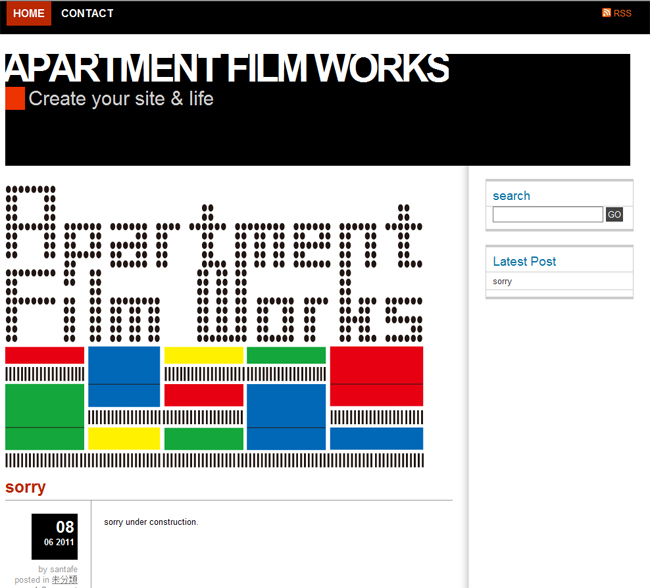Image resolution: width=650 pixels, height=588 pixels.
Task: Click the 08 06 2011 date box
Action: 55,537
